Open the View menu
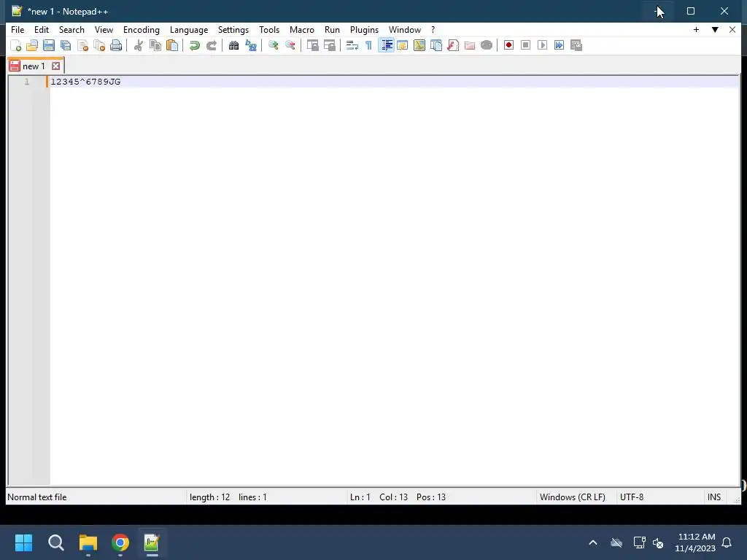Image resolution: width=747 pixels, height=560 pixels. [x=104, y=29]
